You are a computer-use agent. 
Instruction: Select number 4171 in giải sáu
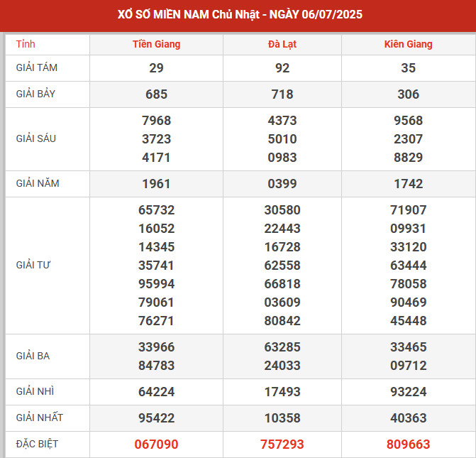coord(156,158)
